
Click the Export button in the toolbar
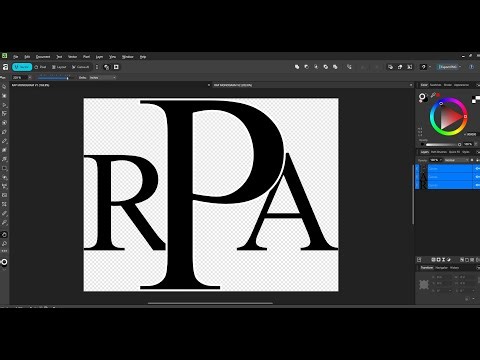(447, 67)
